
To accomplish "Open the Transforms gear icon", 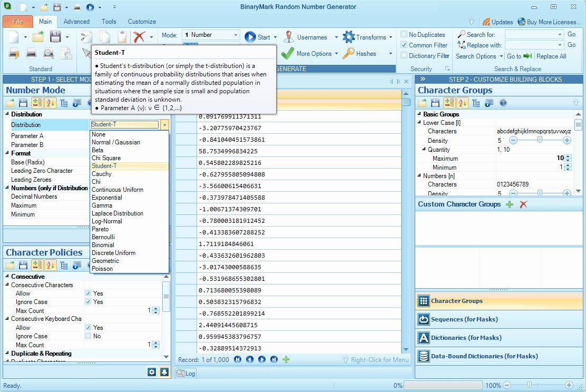I will click(348, 36).
